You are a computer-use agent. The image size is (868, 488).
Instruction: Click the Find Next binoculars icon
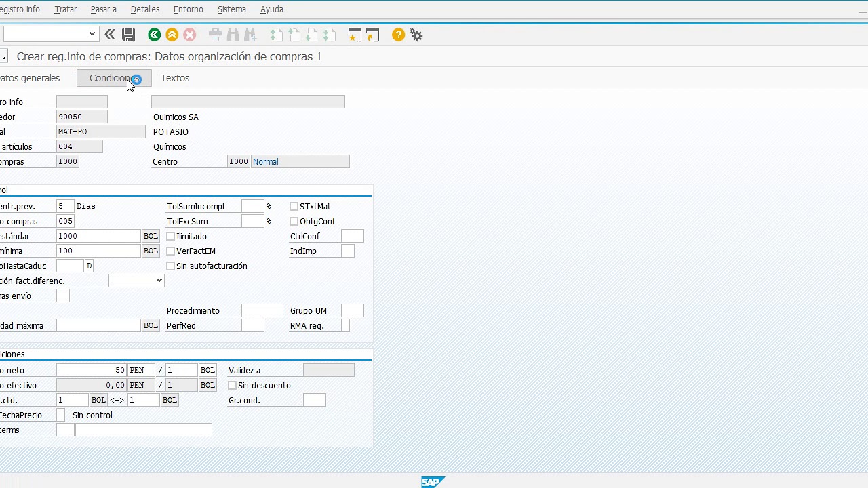[250, 35]
